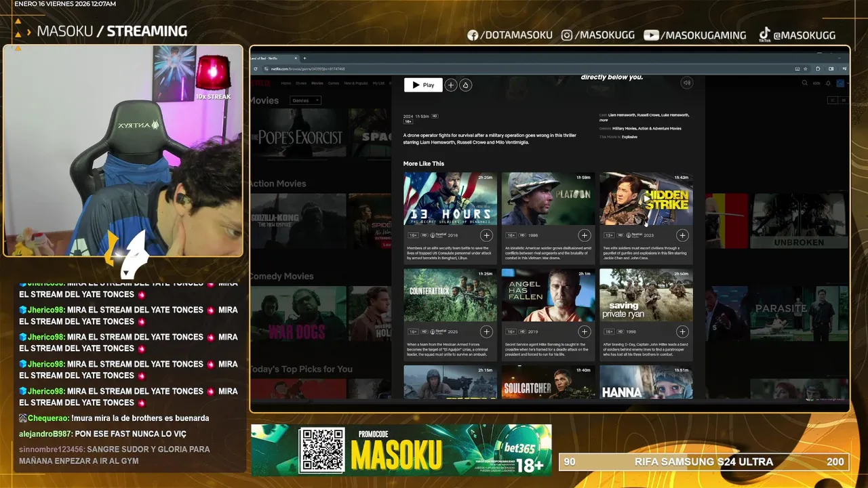Add Counterattack to My List
The width and height of the screenshot is (868, 488).
486,331
